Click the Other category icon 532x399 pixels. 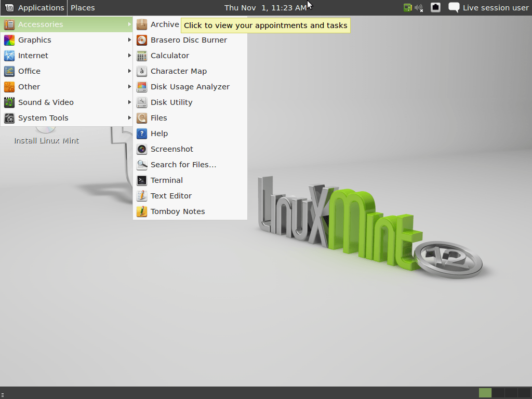coord(9,87)
